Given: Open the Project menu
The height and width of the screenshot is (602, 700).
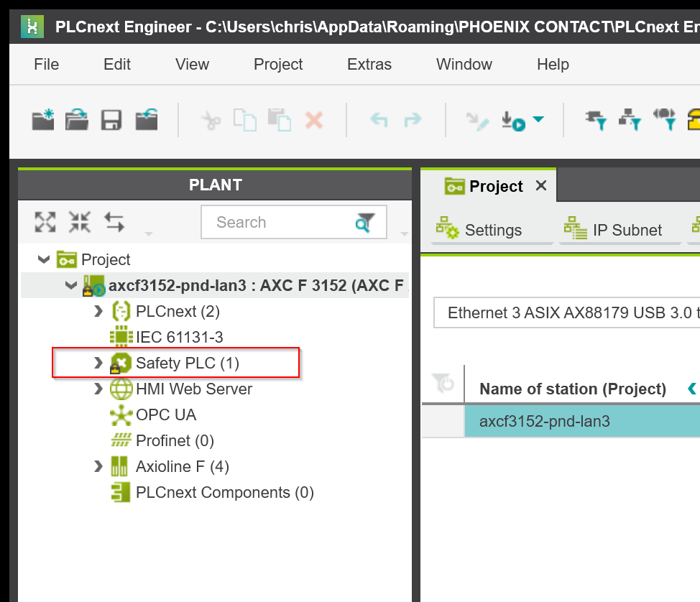Looking at the screenshot, I should [x=278, y=64].
